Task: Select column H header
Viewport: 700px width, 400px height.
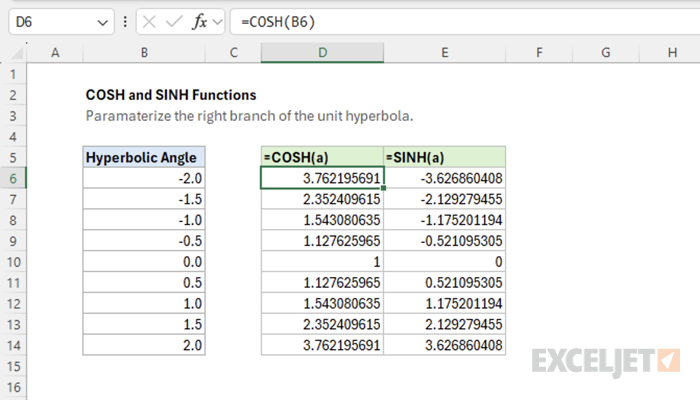Action: 670,53
